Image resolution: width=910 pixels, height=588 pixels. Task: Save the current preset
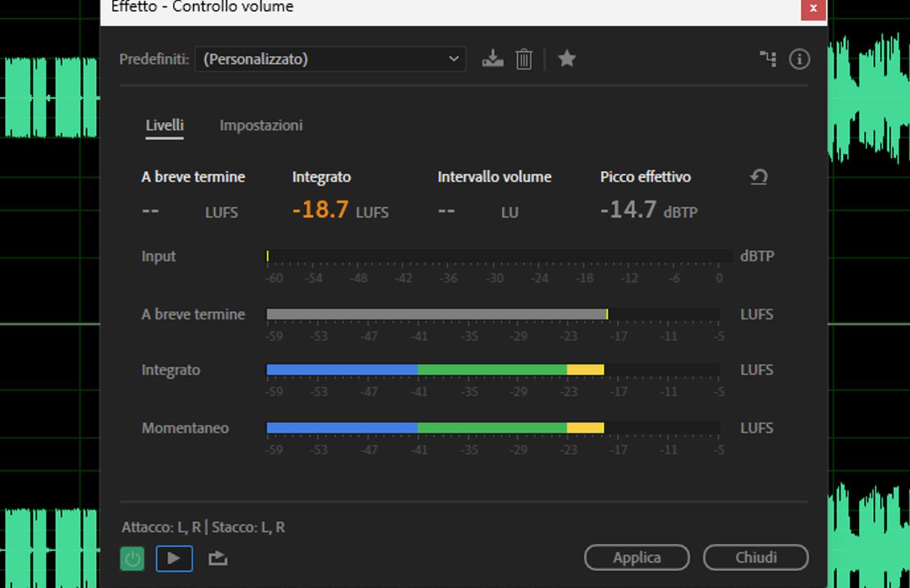point(492,59)
